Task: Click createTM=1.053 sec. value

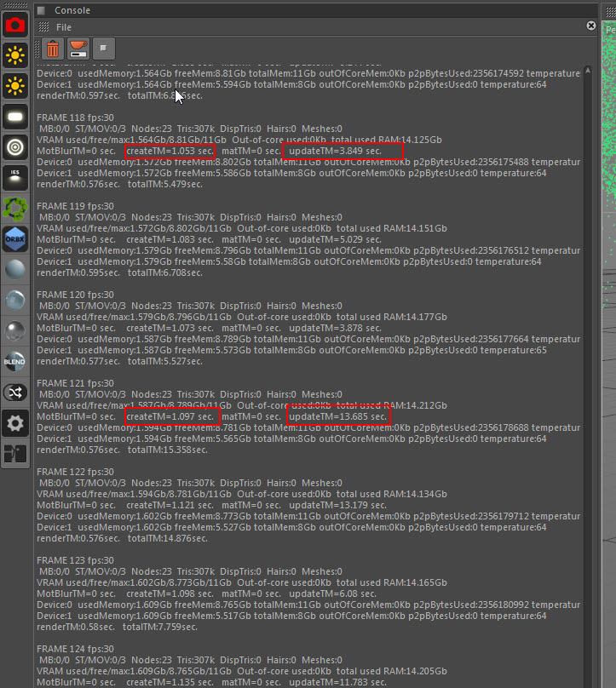Action: (x=170, y=151)
